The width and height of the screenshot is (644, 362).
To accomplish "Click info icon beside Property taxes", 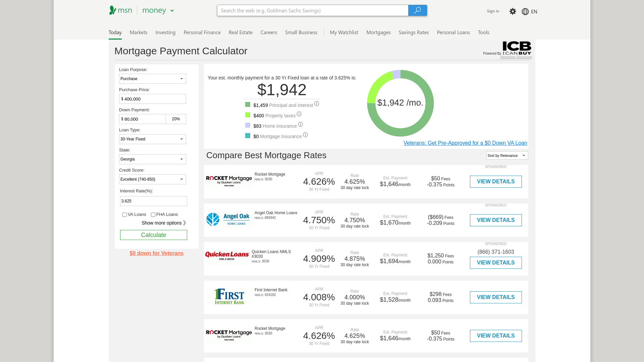I will pyautogui.click(x=299, y=114).
